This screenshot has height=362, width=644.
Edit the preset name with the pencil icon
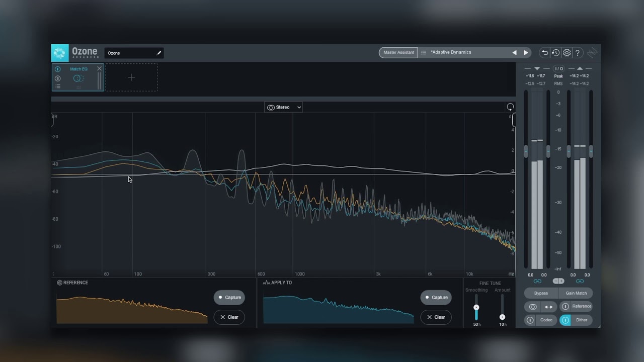[159, 53]
